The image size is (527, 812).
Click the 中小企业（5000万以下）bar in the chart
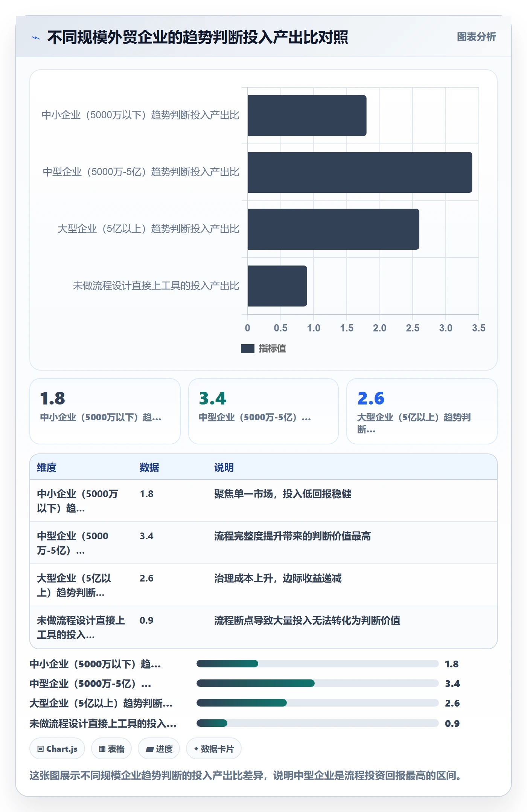307,116
